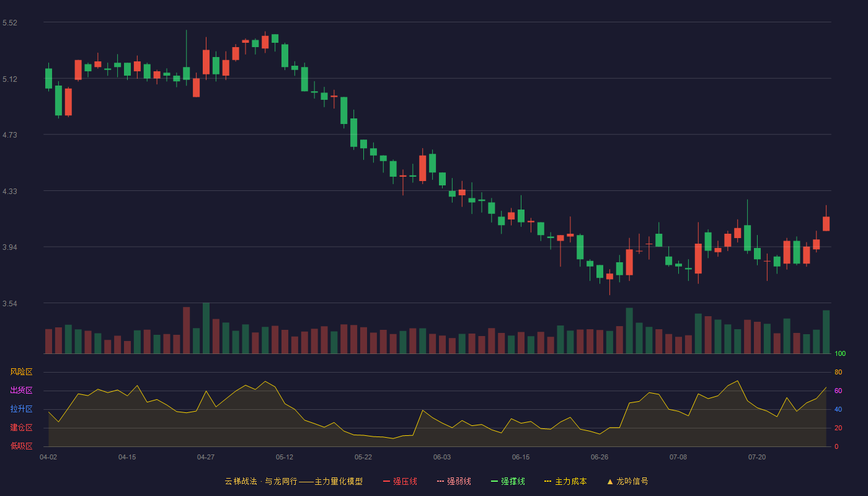Toggle the 强压线 legend series
The image size is (868, 496).
pyautogui.click(x=400, y=481)
